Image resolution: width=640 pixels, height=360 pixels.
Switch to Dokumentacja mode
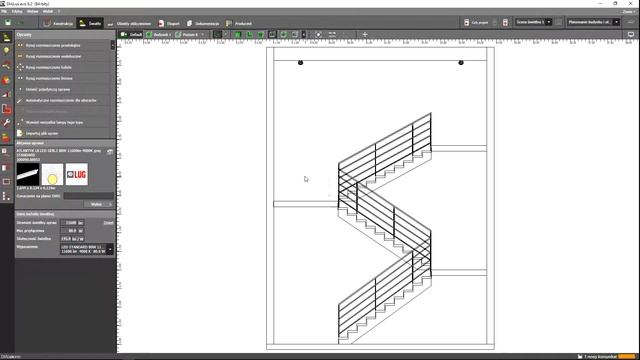click(203, 23)
